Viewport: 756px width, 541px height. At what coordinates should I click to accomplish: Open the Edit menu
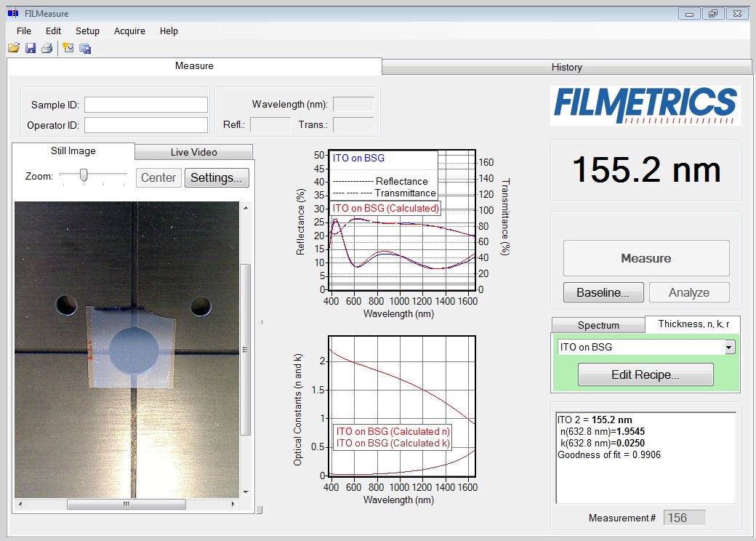[x=53, y=31]
